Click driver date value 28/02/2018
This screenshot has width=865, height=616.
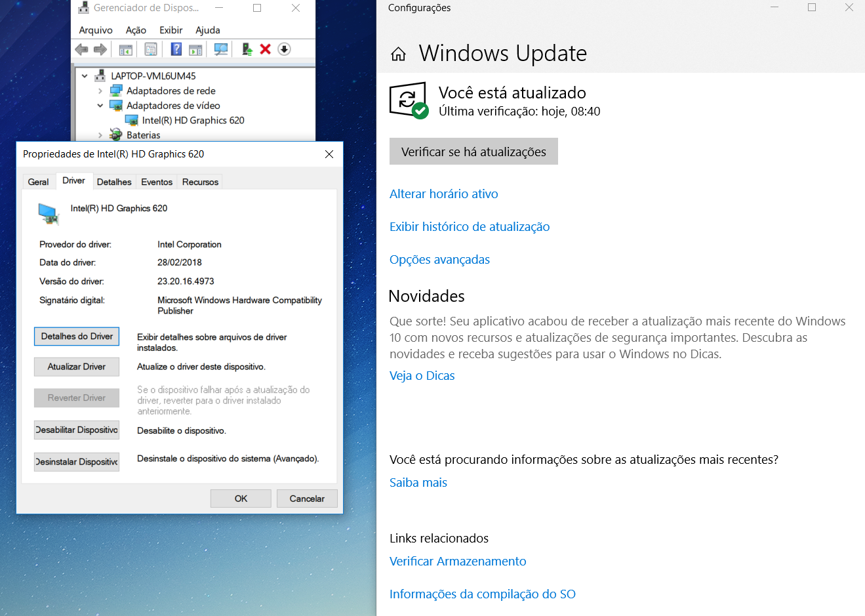(180, 262)
